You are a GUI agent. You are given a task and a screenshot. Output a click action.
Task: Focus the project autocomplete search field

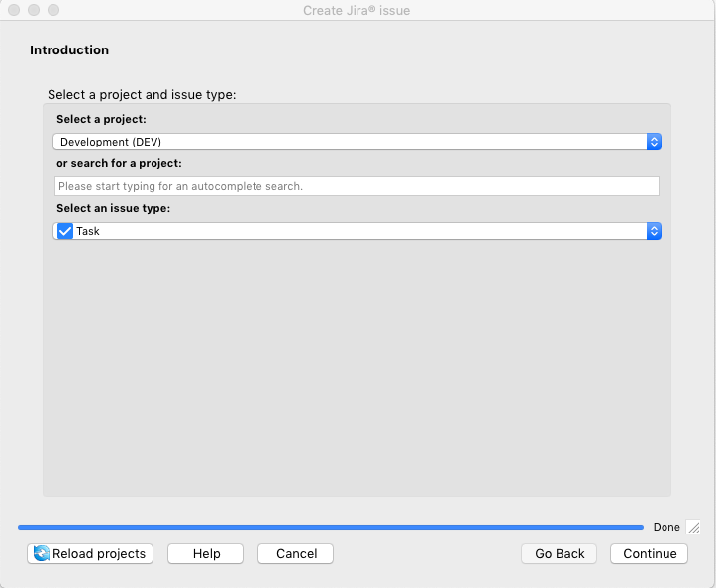[357, 186]
